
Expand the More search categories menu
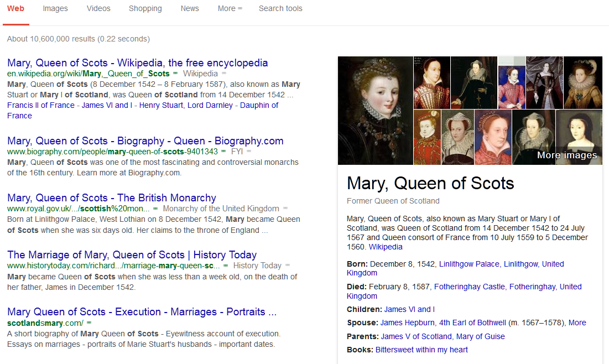click(230, 8)
